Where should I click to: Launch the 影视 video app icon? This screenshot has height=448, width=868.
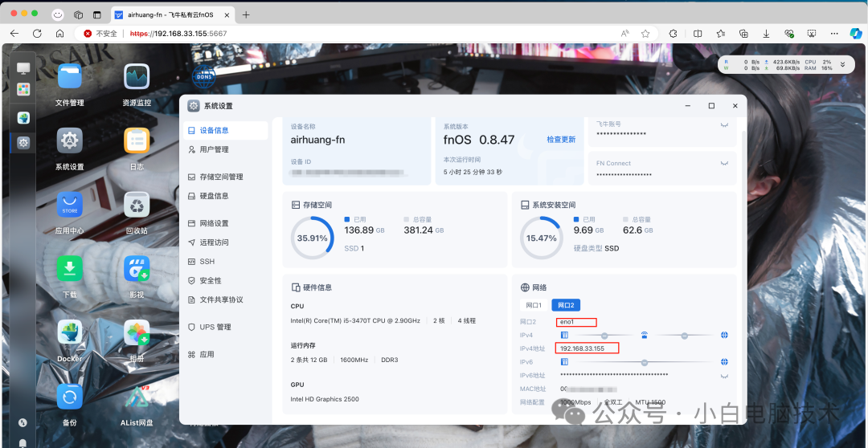point(137,268)
